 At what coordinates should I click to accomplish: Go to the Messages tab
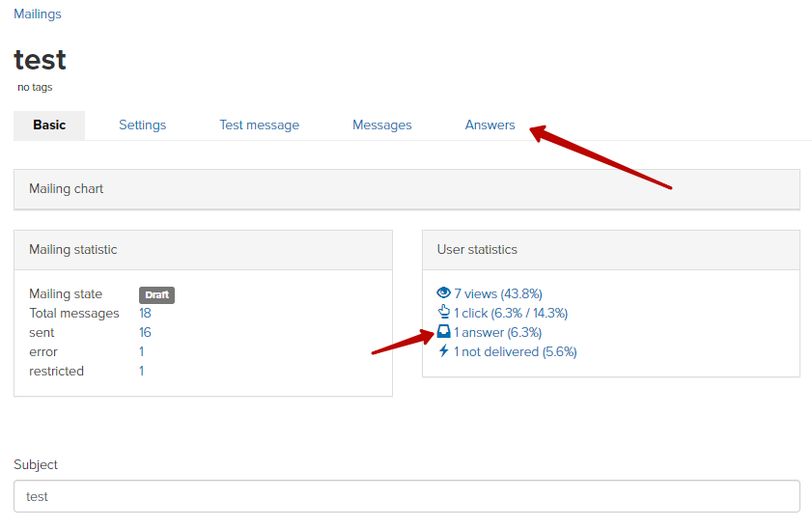(382, 125)
